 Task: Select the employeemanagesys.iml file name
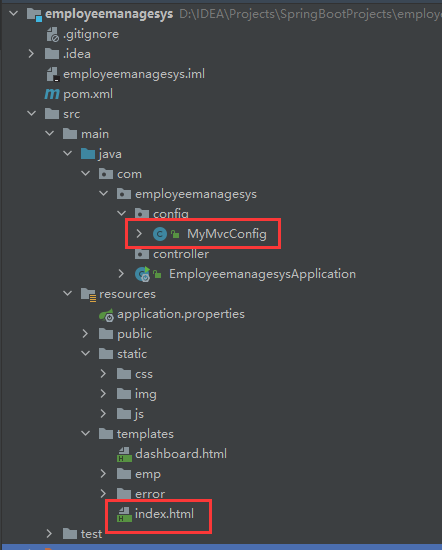click(x=134, y=74)
